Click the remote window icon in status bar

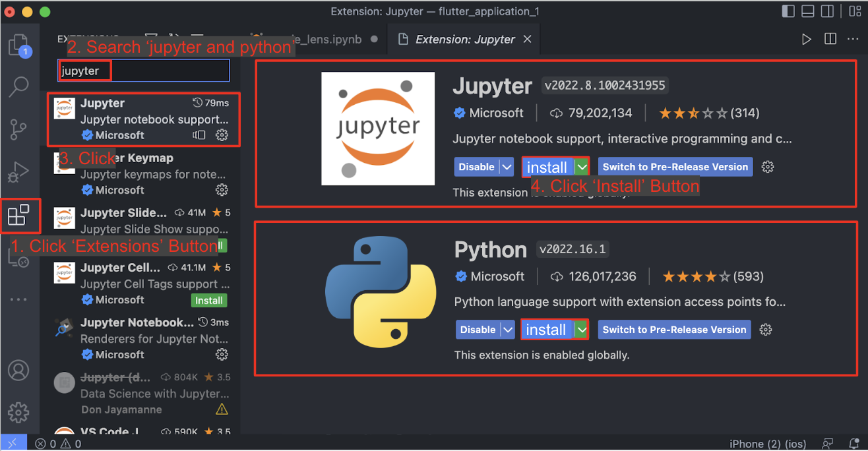13,443
